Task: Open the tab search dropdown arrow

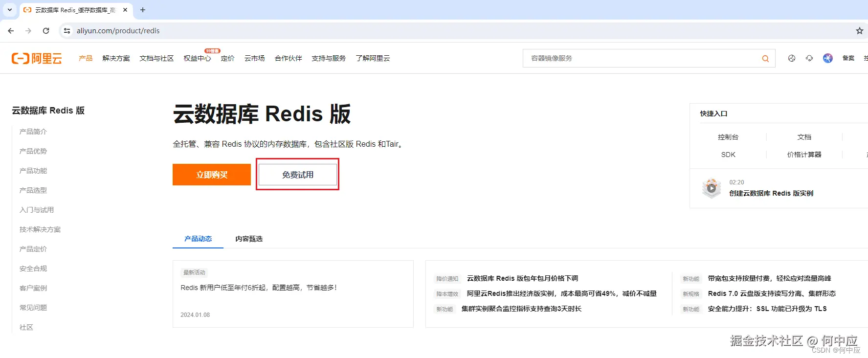Action: (x=10, y=10)
